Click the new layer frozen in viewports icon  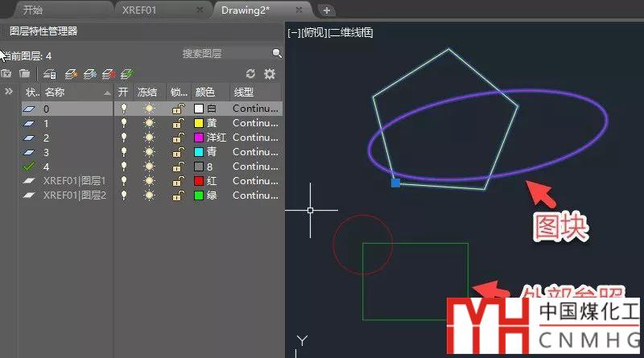tap(89, 74)
